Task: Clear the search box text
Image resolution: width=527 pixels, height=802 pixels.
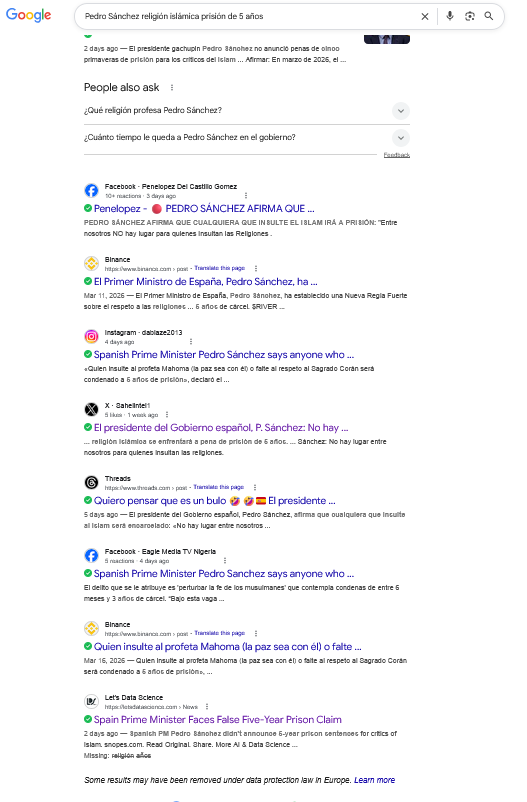Action: tap(425, 16)
